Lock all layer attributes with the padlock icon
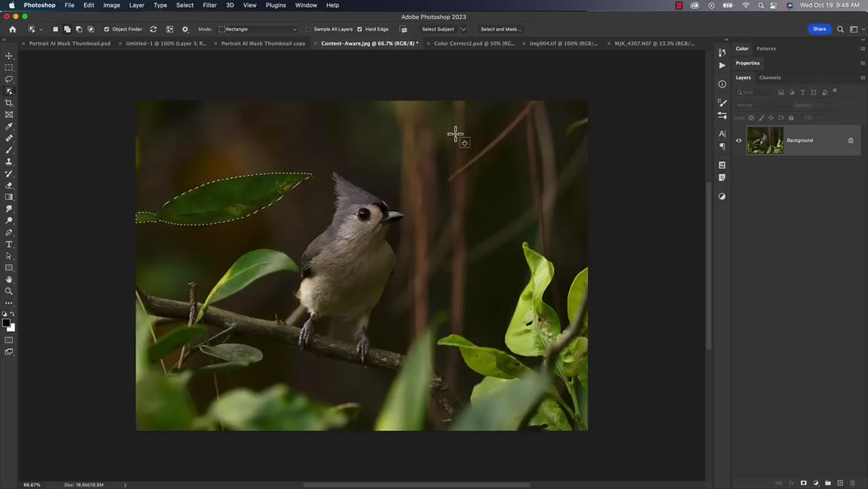The image size is (868, 489). point(791,118)
